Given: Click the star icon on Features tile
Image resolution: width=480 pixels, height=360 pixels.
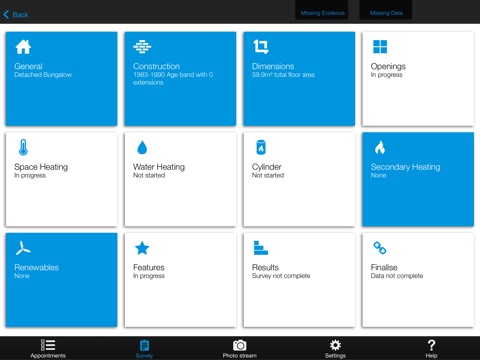Looking at the screenshot, I should tap(142, 248).
